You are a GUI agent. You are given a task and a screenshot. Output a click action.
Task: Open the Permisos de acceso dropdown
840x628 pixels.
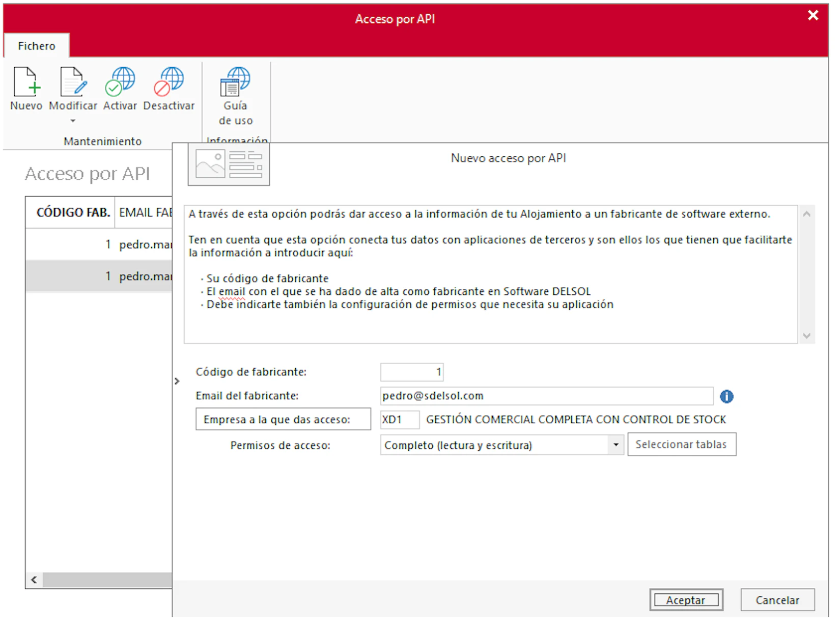(x=615, y=445)
